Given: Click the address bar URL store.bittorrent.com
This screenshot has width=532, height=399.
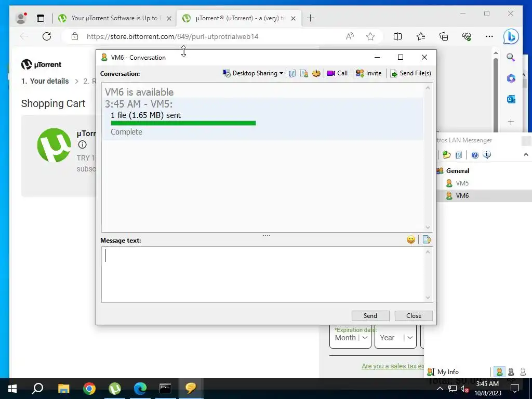Looking at the screenshot, I should [172, 36].
